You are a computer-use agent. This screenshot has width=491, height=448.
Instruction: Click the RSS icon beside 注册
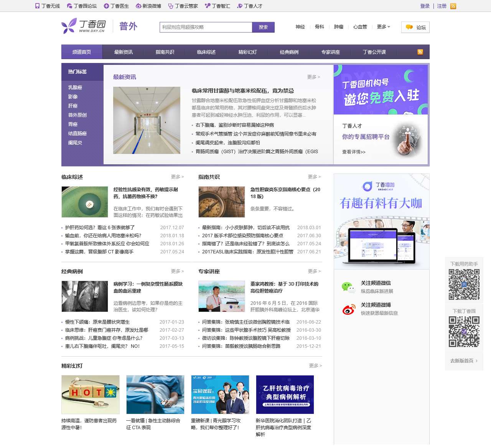click(453, 6)
